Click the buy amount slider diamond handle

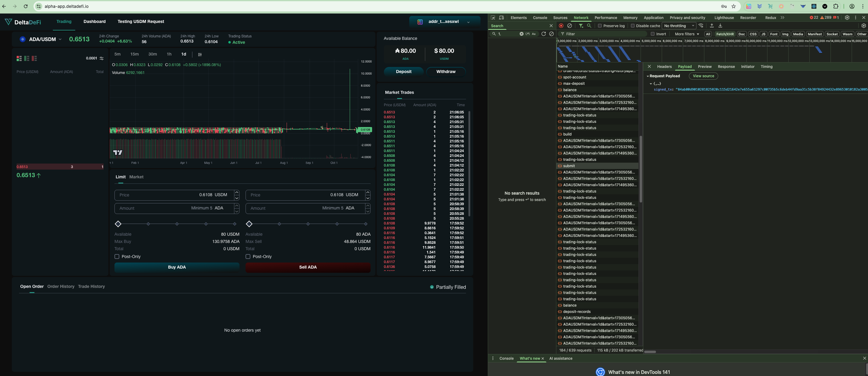[118, 224]
